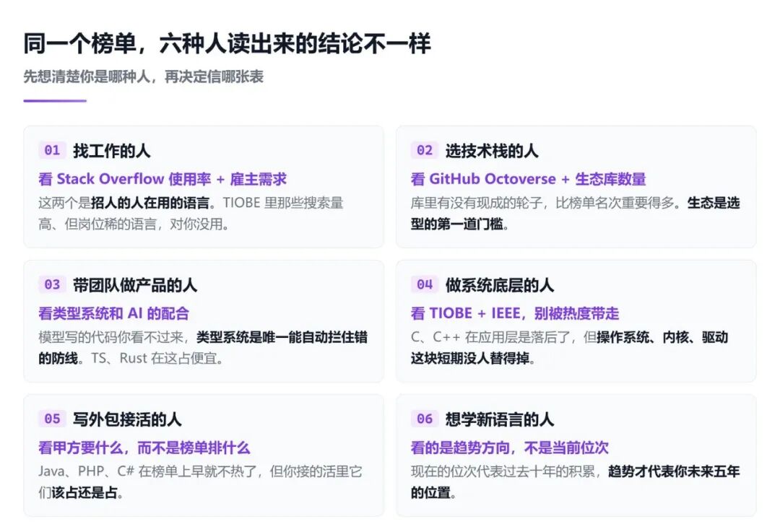Click purple text 看类型系统和 AI 的配合
The image size is (780, 532).
tap(114, 313)
